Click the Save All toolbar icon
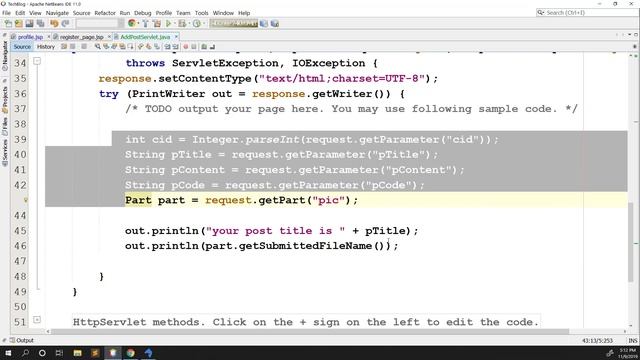 coord(40,24)
